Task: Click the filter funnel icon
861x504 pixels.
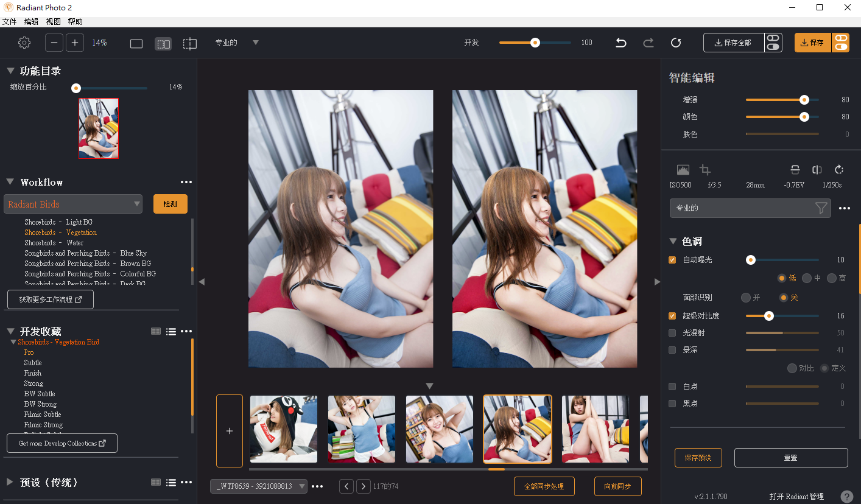Action: coord(821,208)
